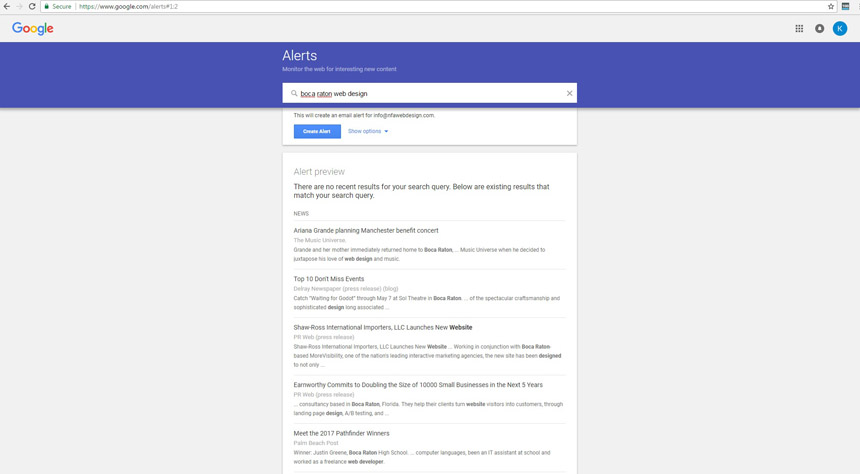Click the browser forward arrow
Image resolution: width=860 pixels, height=474 pixels.
tap(19, 7)
